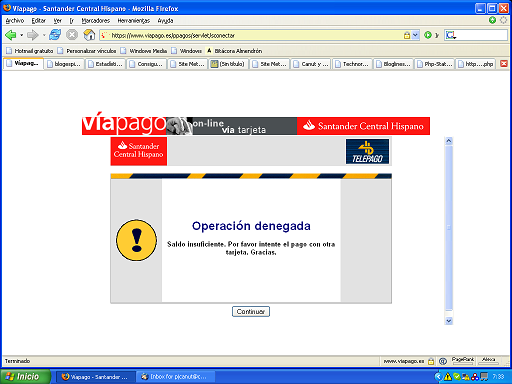Open the Inicio start menu
Viewport: 512px width, 384px height.
[26, 377]
